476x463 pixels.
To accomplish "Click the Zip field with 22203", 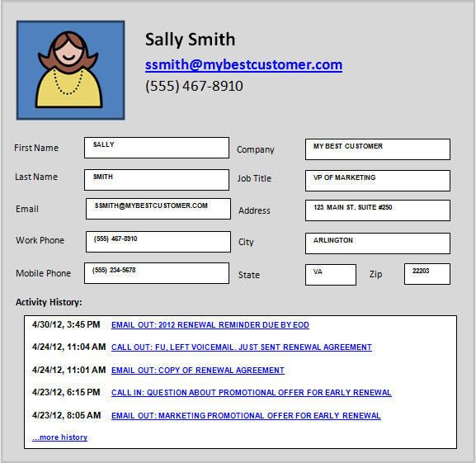I will coord(427,274).
